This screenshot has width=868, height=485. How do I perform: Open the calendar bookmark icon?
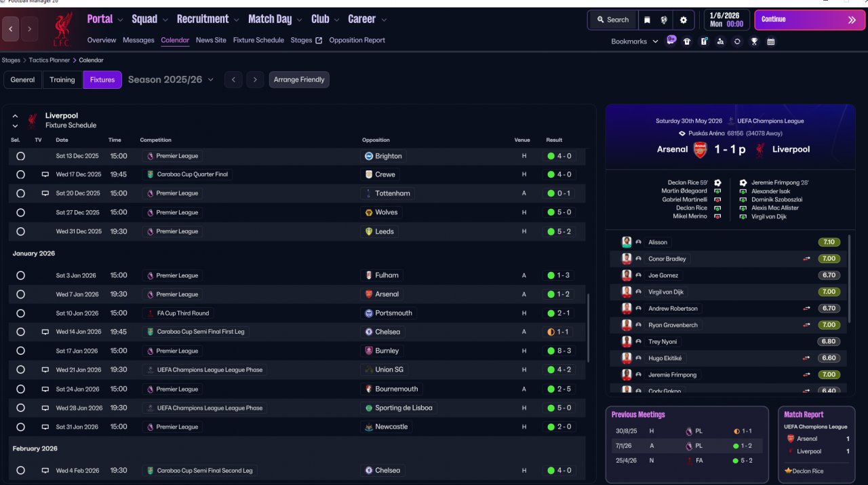[771, 41]
